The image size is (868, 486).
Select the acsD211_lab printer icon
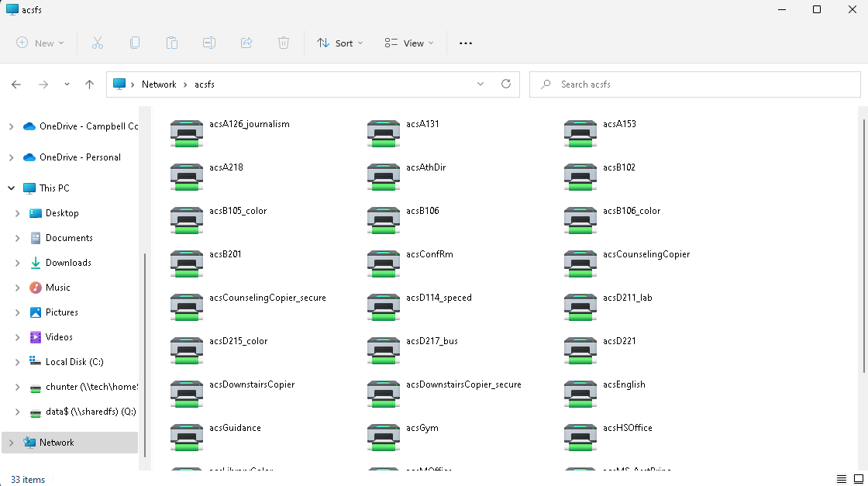[580, 307]
